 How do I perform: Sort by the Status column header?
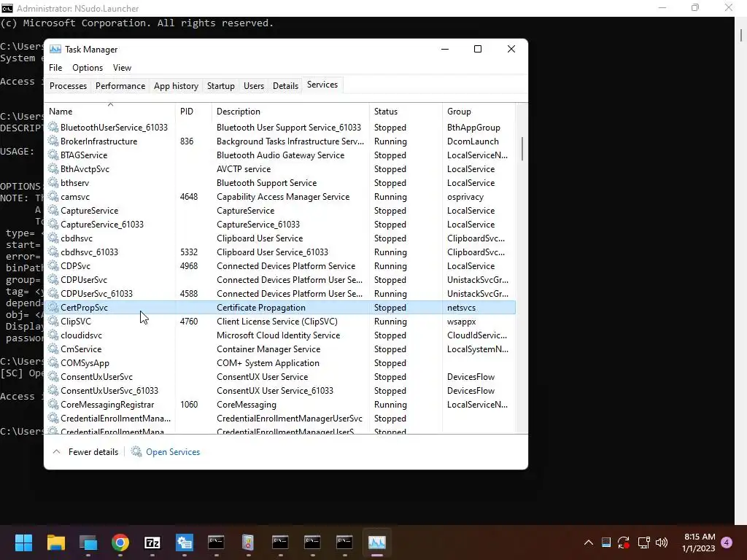(406, 112)
